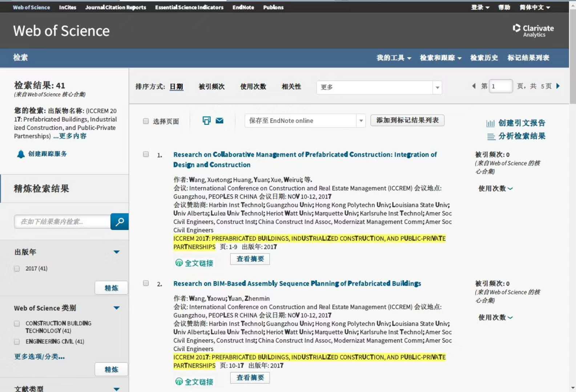Image resolution: width=576 pixels, height=392 pixels.
Task: Click the email envelope icon
Action: tap(219, 121)
